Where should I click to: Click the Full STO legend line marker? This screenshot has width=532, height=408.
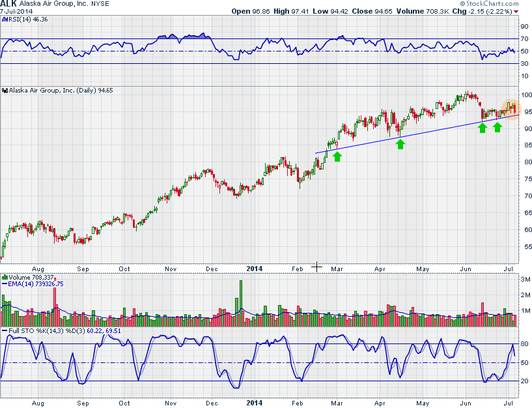pos(5,331)
